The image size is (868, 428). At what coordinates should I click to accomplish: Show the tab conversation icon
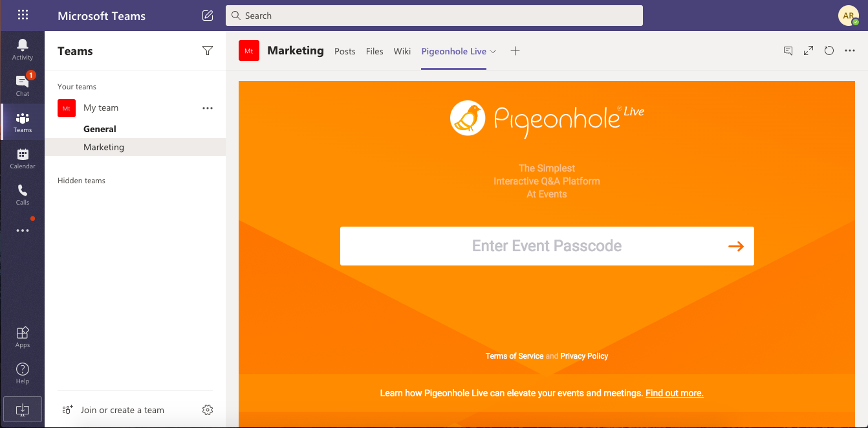pyautogui.click(x=788, y=51)
